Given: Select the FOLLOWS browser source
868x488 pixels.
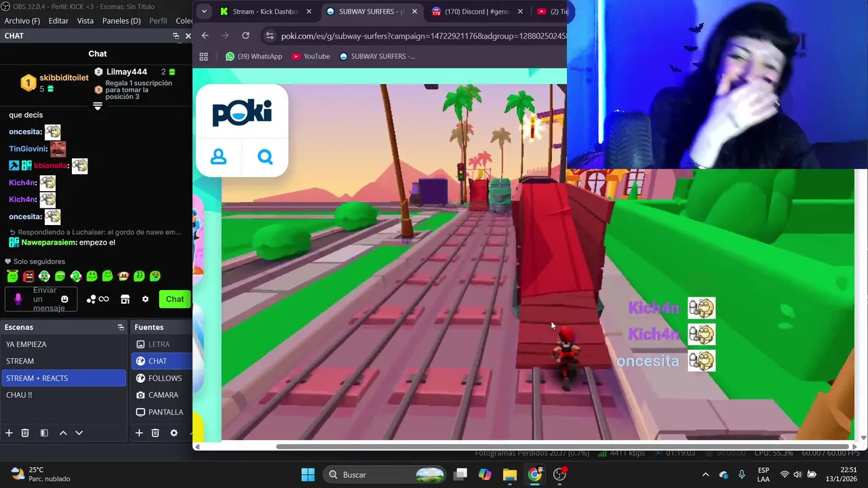Looking at the screenshot, I should pos(162,378).
